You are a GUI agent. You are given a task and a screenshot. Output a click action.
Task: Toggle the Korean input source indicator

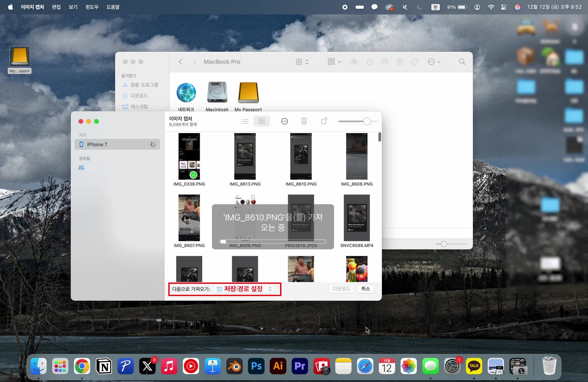click(436, 7)
